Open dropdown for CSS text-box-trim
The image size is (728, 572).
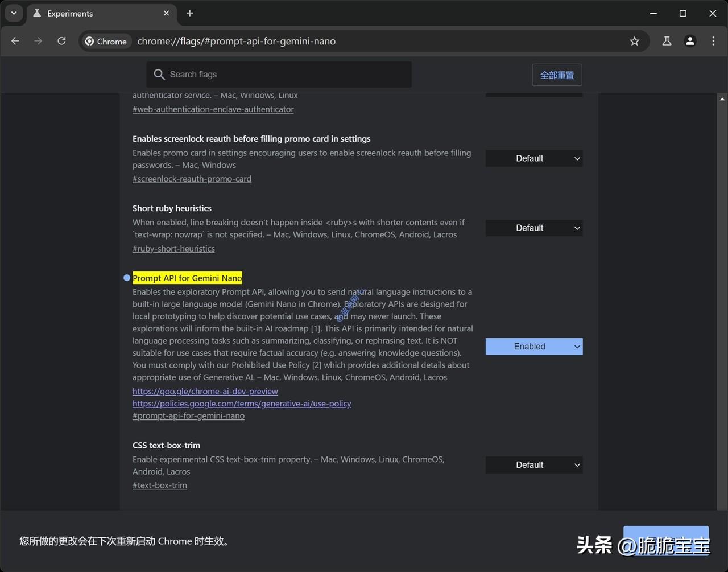click(x=533, y=465)
